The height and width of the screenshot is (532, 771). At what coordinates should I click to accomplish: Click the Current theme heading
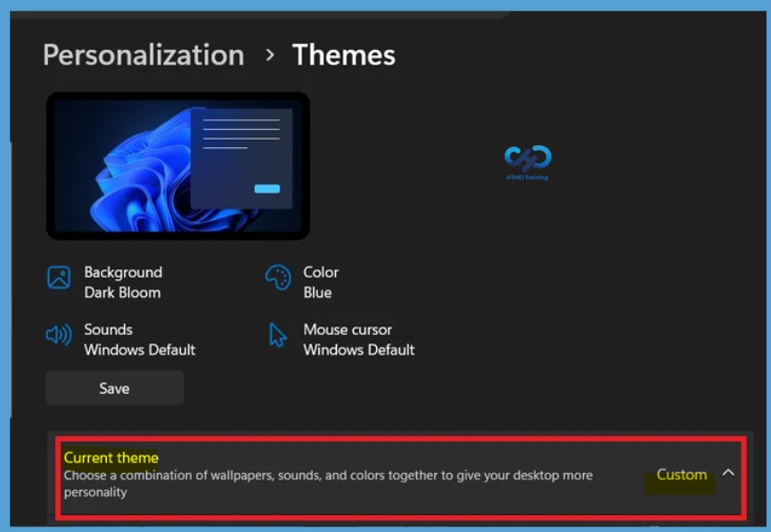111,458
